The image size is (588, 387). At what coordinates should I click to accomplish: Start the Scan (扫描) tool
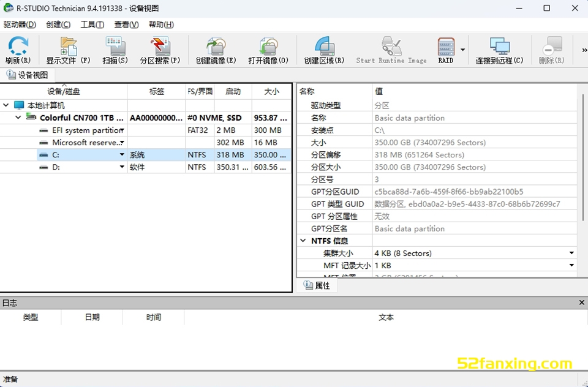115,50
